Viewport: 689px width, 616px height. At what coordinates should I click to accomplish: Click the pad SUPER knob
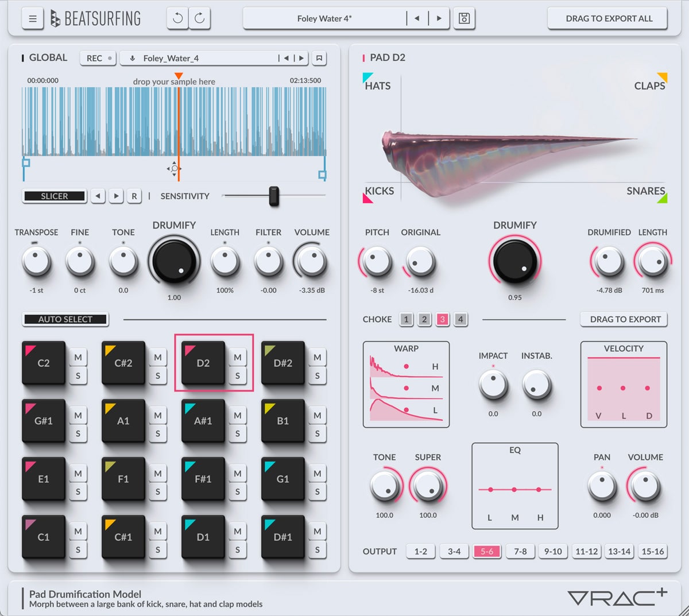[428, 486]
